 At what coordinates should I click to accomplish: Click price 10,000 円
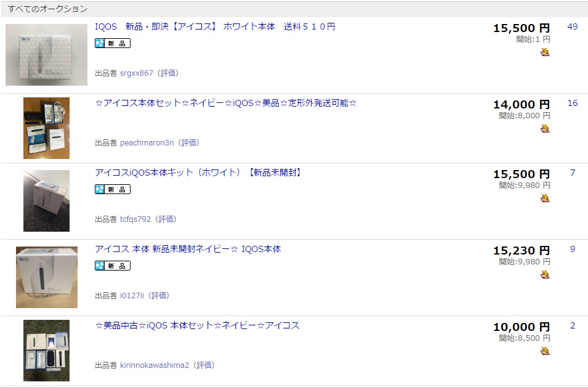point(522,327)
